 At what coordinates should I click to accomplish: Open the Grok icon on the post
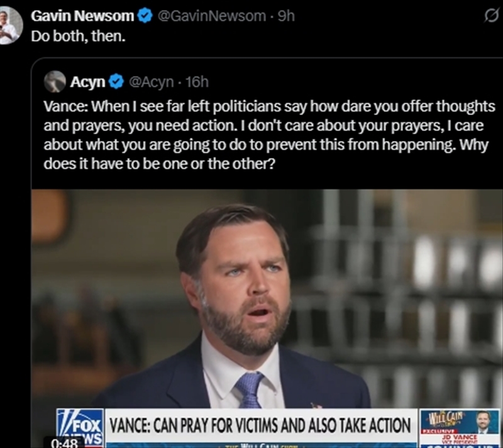(x=491, y=16)
